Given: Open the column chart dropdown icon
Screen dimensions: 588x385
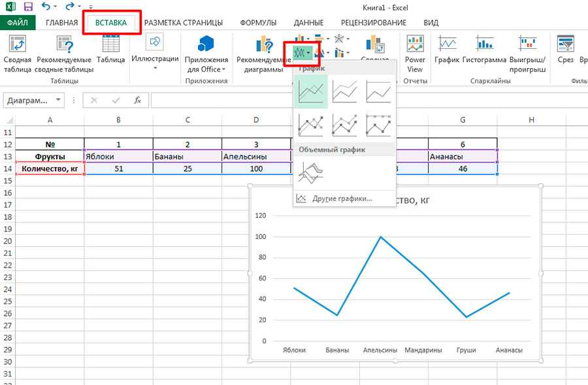Looking at the screenshot, I should (302, 38).
